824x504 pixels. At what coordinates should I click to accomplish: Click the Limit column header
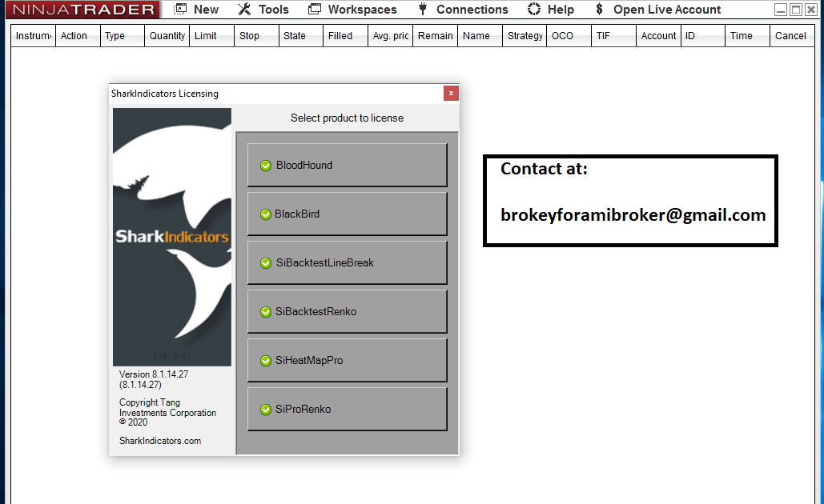211,36
